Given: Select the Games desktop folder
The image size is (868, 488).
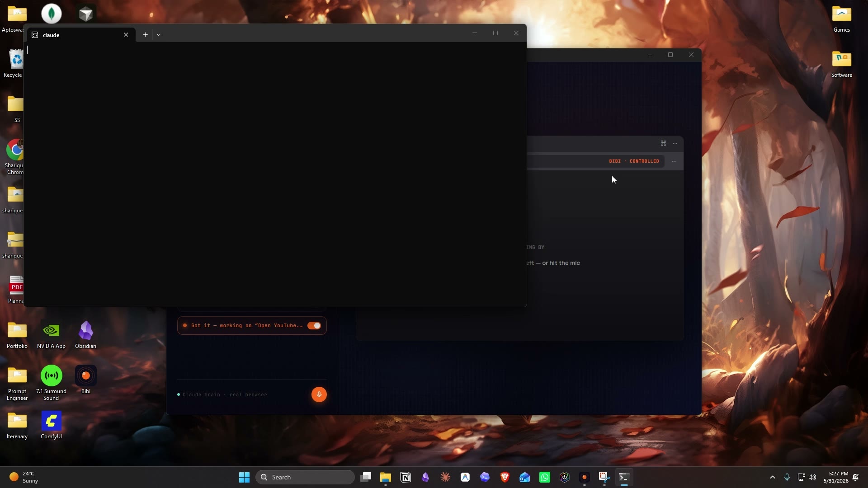Looking at the screenshot, I should tap(841, 19).
